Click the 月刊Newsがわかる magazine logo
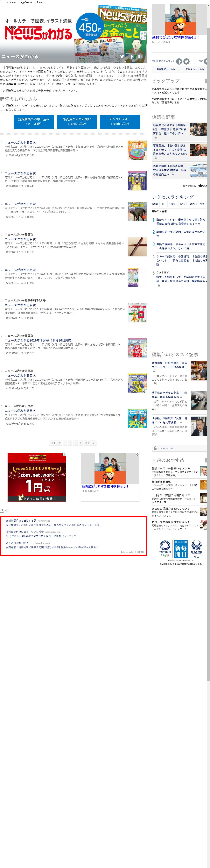 point(38,33)
